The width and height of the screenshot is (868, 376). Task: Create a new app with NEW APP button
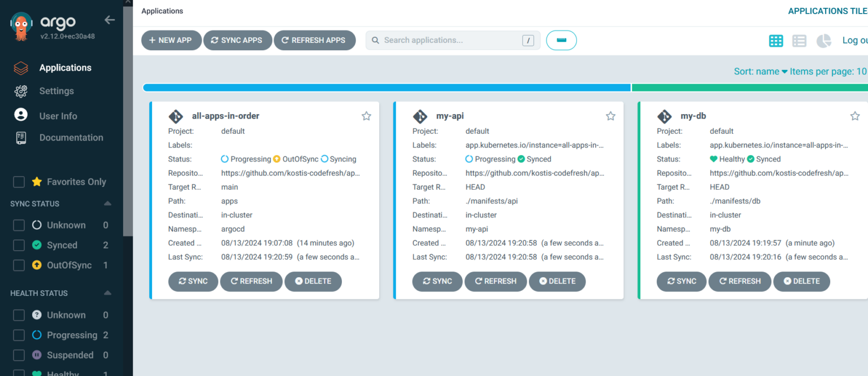pyautogui.click(x=171, y=40)
